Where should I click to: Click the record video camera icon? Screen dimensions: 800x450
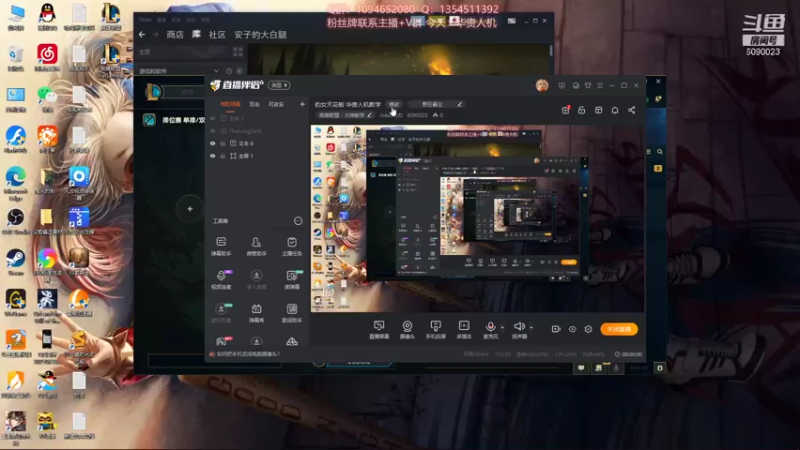pyautogui.click(x=556, y=329)
